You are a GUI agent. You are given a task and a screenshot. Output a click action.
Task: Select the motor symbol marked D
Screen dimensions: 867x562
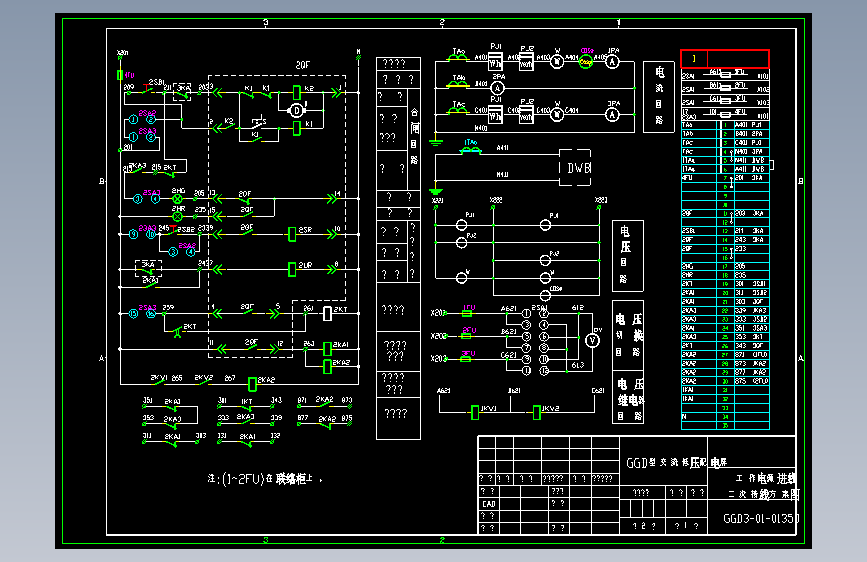(x=297, y=110)
